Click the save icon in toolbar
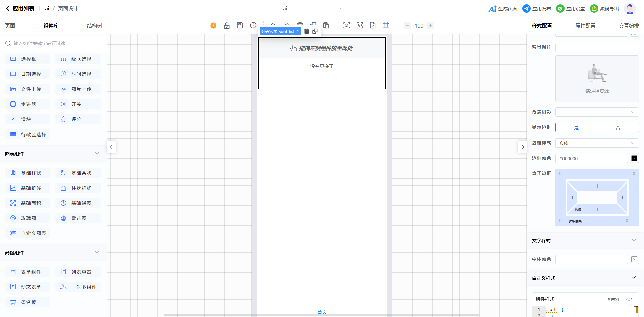The image size is (644, 317). (x=240, y=25)
